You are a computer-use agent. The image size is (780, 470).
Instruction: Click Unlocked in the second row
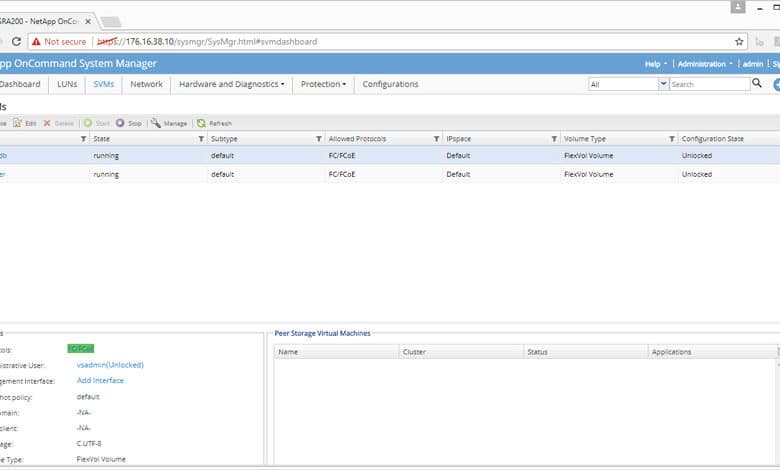click(696, 175)
